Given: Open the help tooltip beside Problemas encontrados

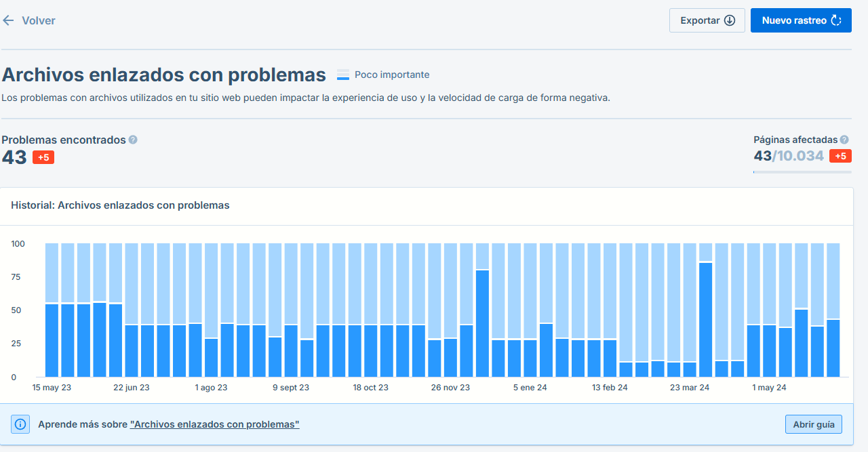Looking at the screenshot, I should coord(132,140).
